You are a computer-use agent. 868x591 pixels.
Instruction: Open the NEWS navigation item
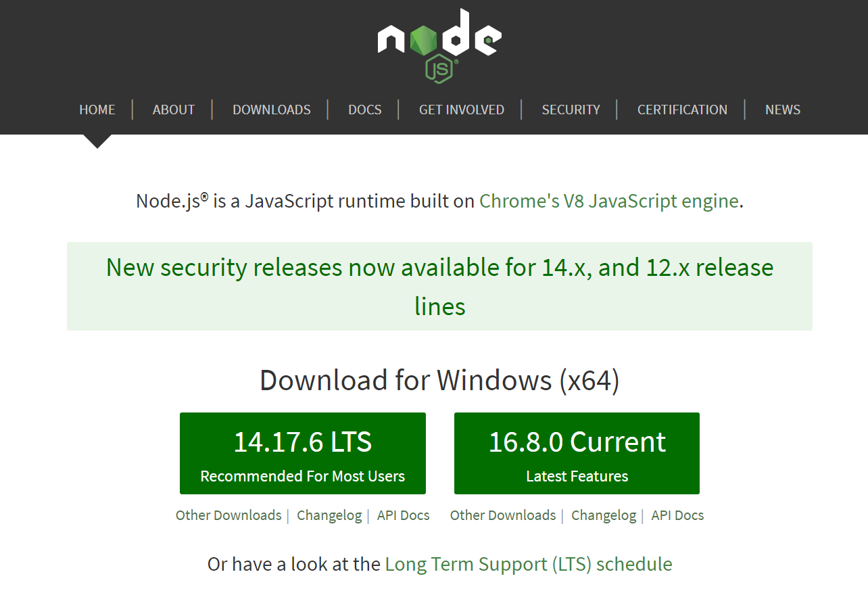783,110
